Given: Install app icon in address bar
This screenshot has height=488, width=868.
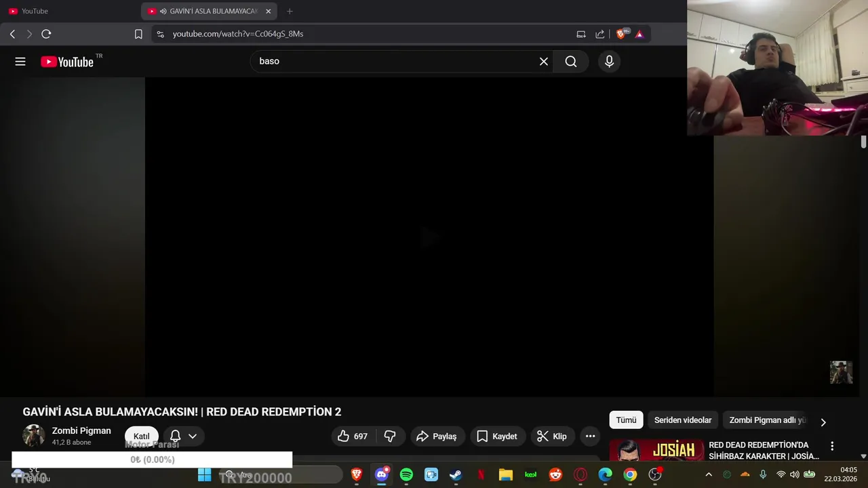Looking at the screenshot, I should [x=581, y=34].
